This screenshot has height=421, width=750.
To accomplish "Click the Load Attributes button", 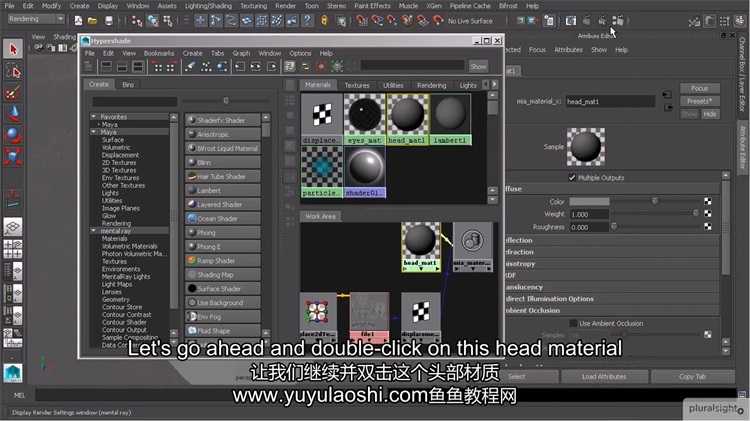I will pos(604,377).
